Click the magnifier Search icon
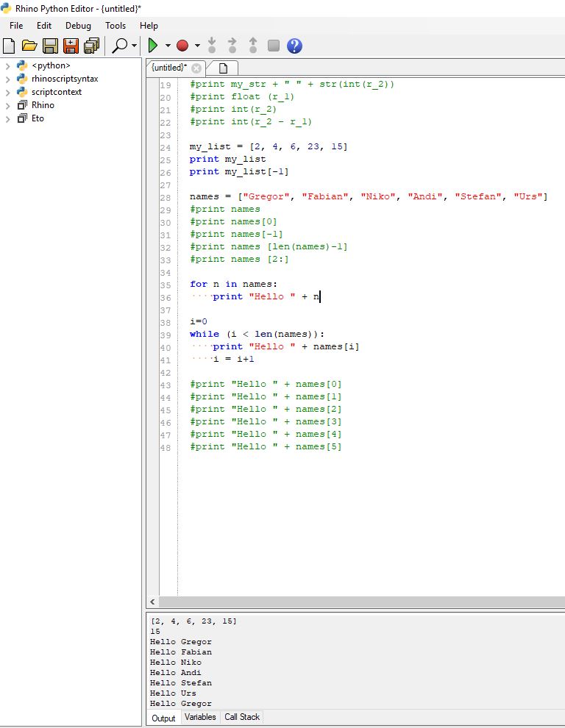The image size is (565, 728). coord(119,46)
